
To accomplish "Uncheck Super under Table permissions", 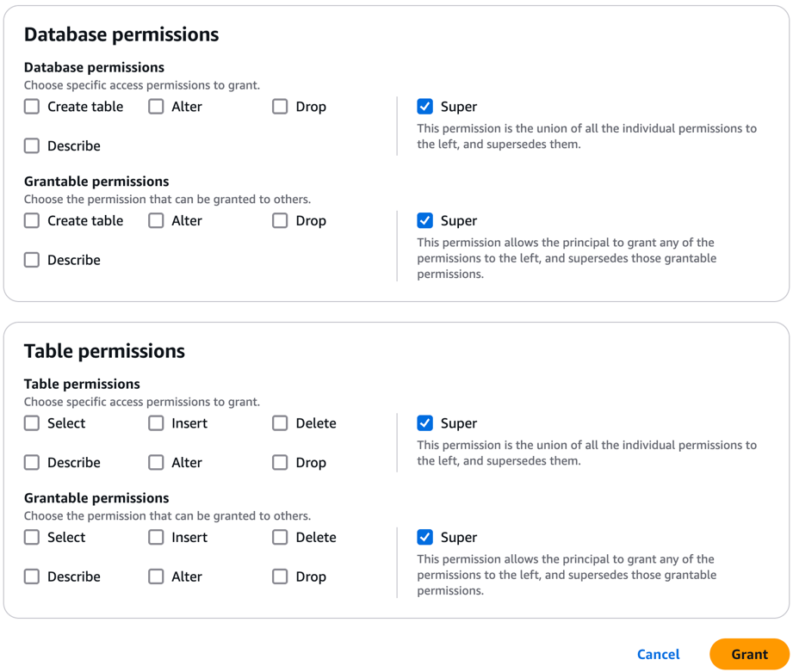I will (x=425, y=423).
